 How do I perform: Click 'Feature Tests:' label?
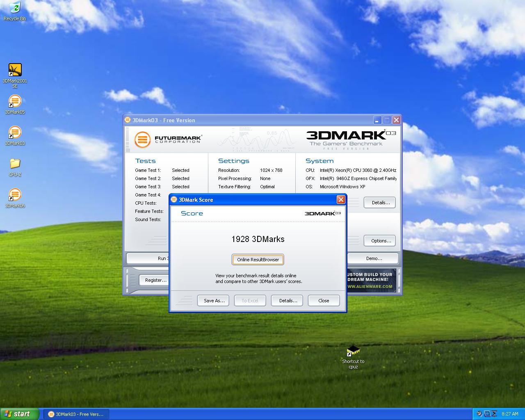click(x=149, y=211)
